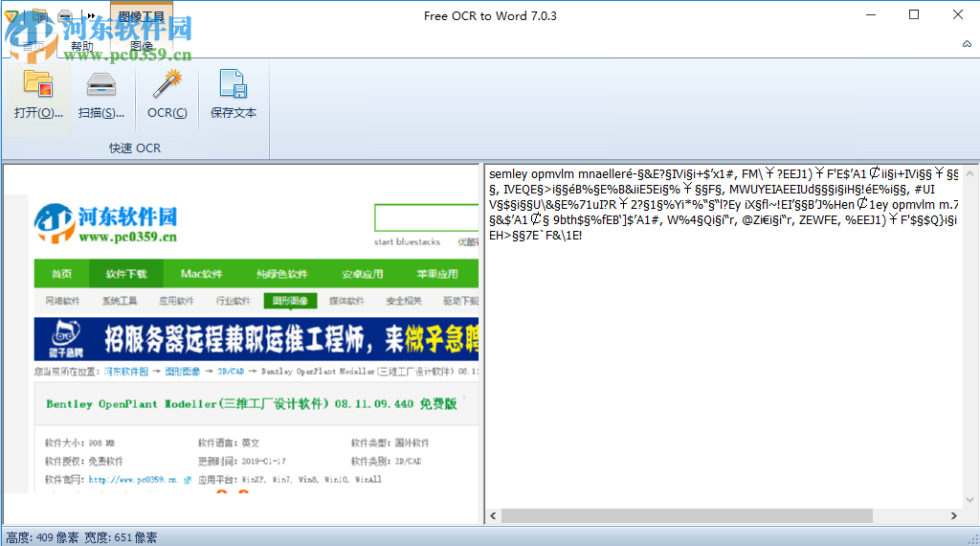Screen dimensions: 980x546
Task: Minimize the Free OCR to Word window
Action: [x=871, y=15]
